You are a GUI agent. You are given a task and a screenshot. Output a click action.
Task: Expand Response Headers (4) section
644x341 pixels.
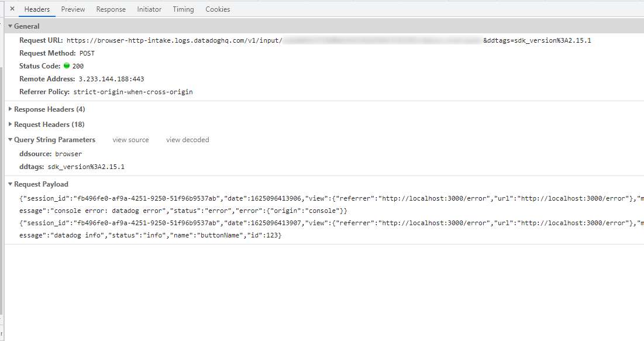click(x=11, y=109)
